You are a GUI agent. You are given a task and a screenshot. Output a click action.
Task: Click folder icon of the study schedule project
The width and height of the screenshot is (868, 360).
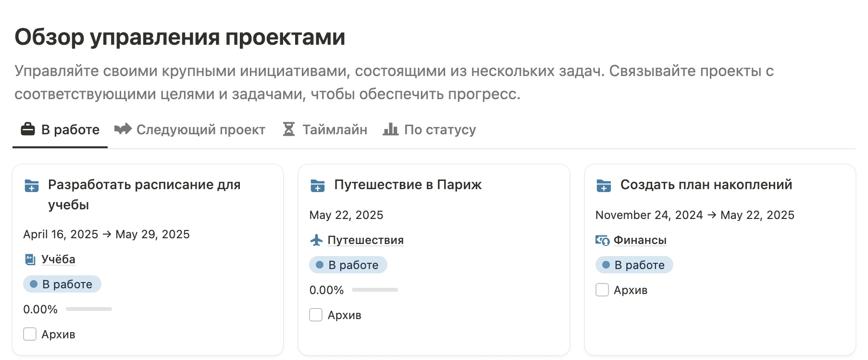click(x=32, y=185)
